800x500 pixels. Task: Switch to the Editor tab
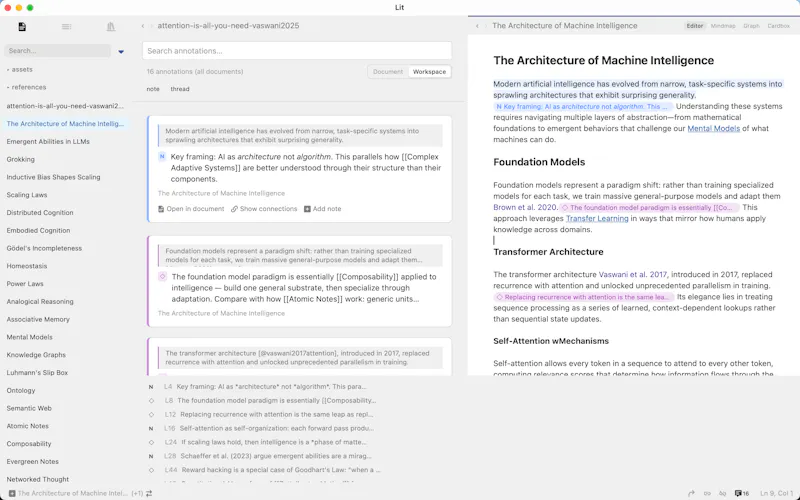coord(694,26)
